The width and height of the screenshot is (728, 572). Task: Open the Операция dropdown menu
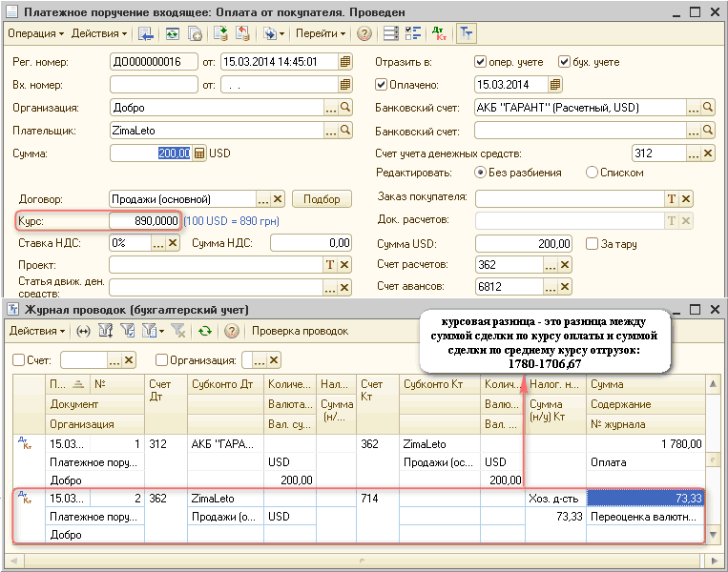[35, 33]
